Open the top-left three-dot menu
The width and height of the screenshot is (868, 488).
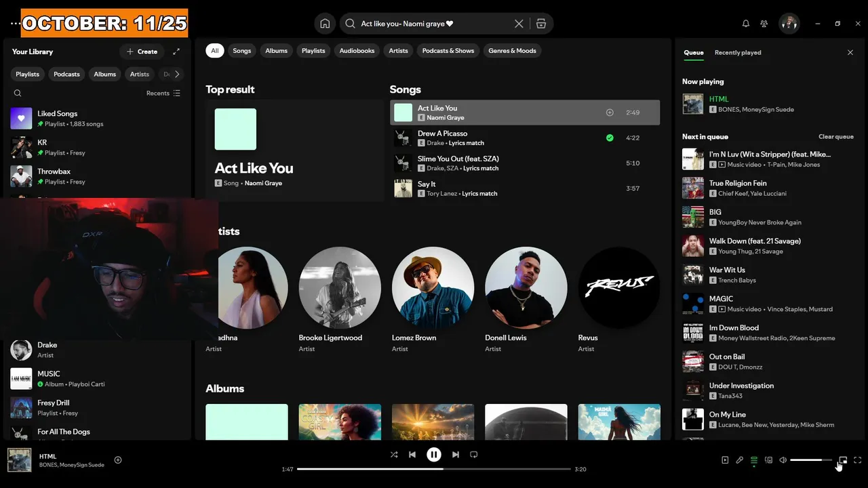tap(15, 24)
